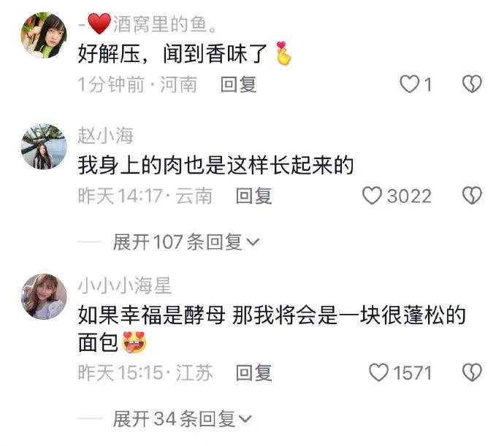
Task: Expand 34 replies under 小小小海星's comment
Action: (182, 419)
